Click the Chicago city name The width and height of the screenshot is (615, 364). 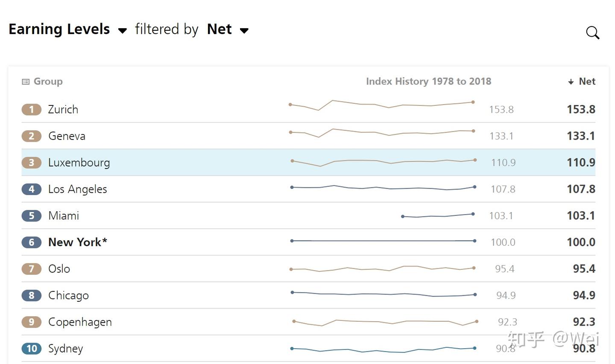[x=68, y=295]
